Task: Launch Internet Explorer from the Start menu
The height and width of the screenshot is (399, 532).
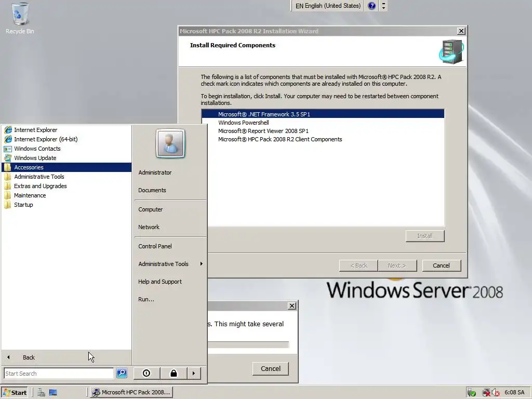Action: coord(66,130)
